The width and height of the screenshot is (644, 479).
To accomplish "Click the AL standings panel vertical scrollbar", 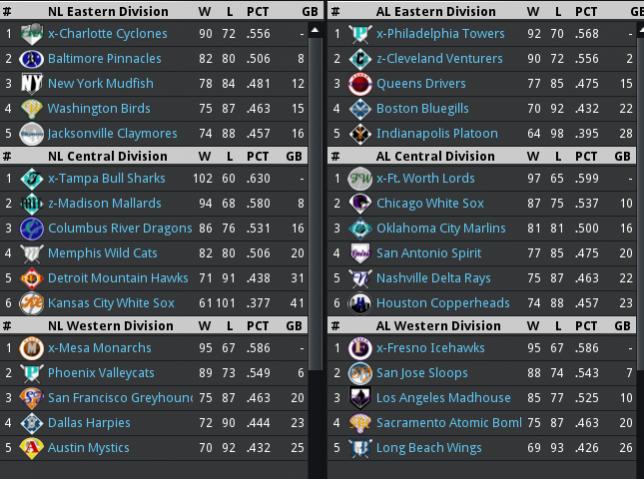I will (639, 240).
